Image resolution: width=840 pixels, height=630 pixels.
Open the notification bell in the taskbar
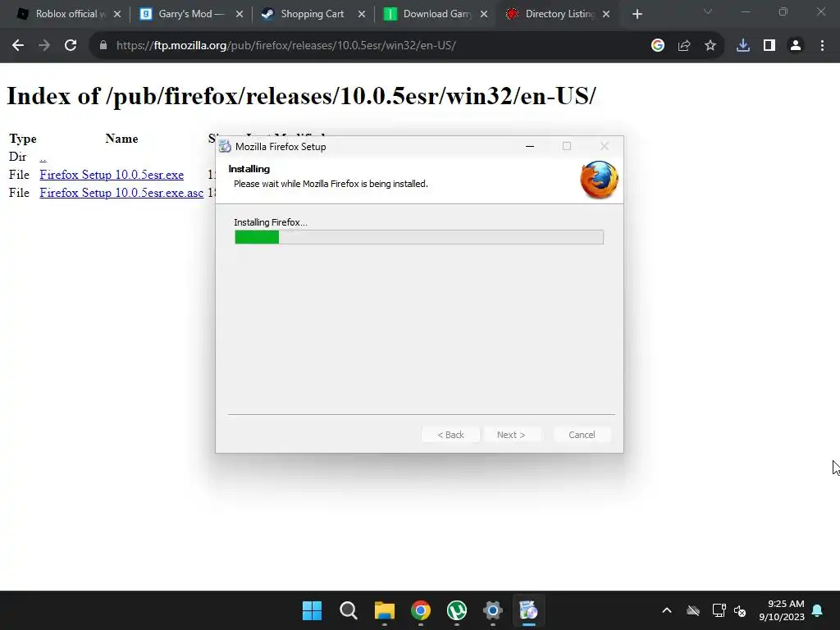click(x=818, y=610)
